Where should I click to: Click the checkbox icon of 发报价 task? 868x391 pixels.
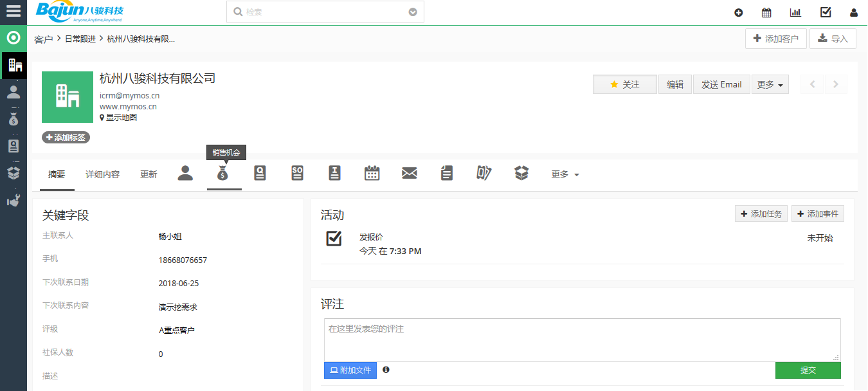pos(334,239)
